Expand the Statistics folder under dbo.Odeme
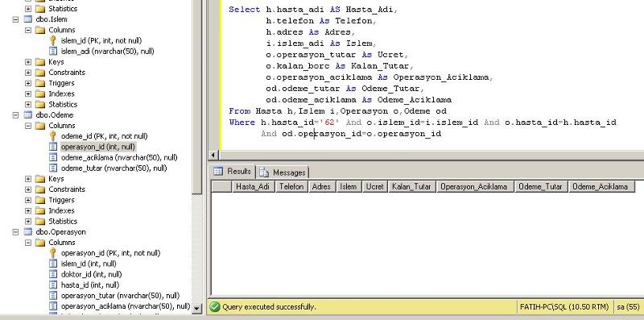Screen dimensions: 644x320 tap(28, 222)
